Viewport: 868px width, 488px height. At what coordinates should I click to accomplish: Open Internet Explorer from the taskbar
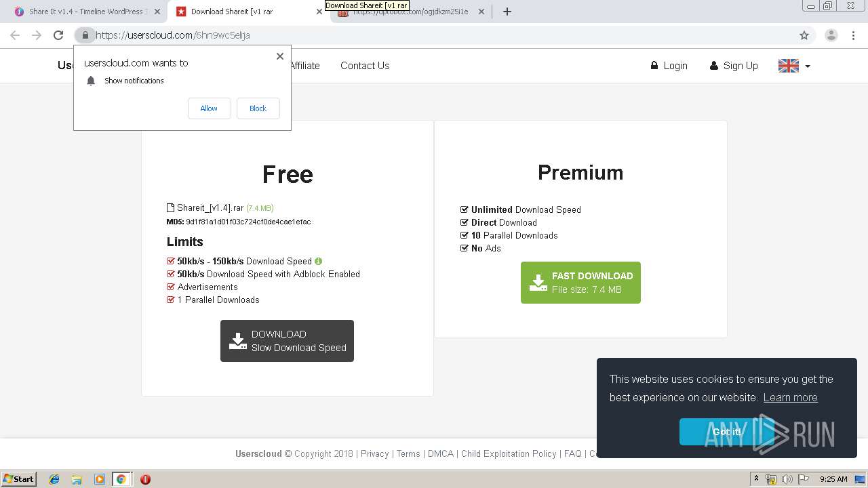(x=54, y=479)
